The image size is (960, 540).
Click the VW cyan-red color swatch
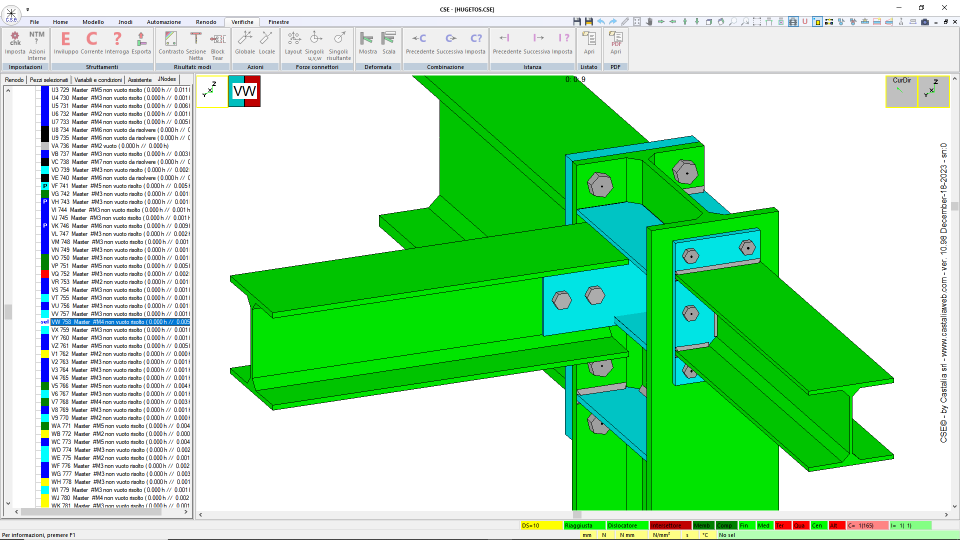(244, 91)
